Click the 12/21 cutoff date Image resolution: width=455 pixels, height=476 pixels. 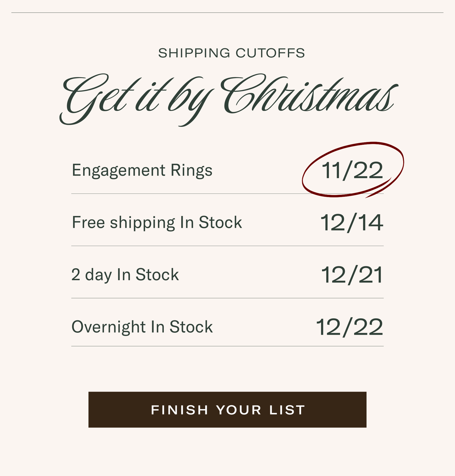[x=352, y=275]
